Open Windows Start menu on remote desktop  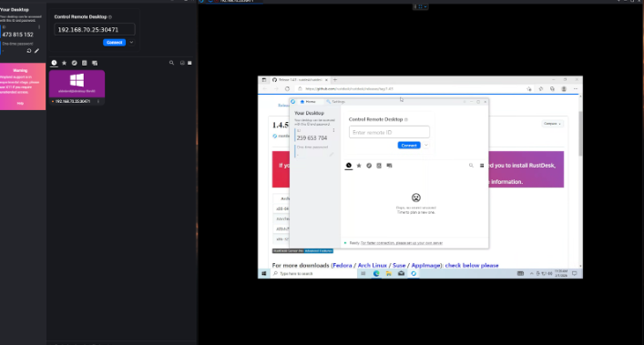[264, 274]
